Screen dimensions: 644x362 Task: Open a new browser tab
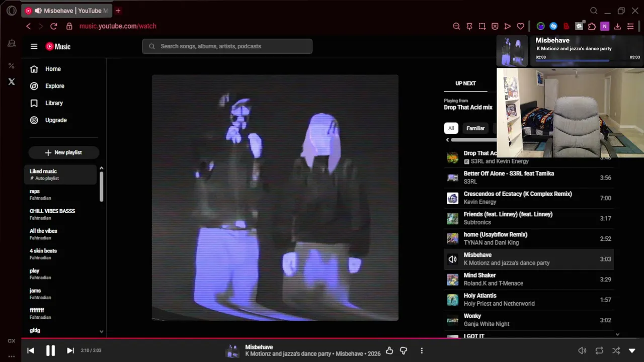click(x=118, y=11)
